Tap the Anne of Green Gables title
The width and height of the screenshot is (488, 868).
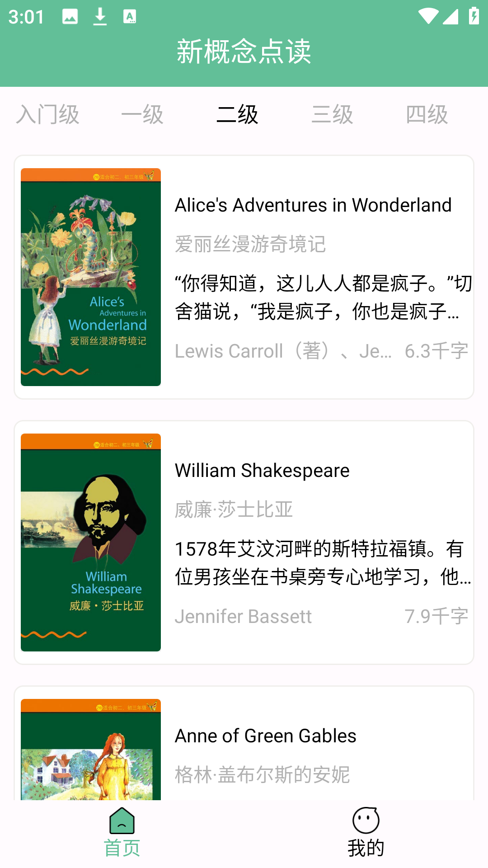[x=266, y=736]
